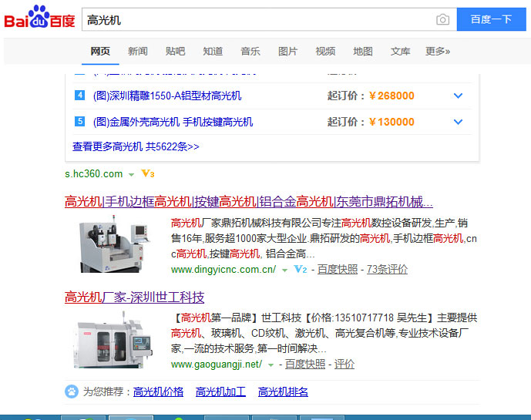531x420 pixels.
Task: Open 百度快照 for dingyicnc result
Action: point(338,270)
